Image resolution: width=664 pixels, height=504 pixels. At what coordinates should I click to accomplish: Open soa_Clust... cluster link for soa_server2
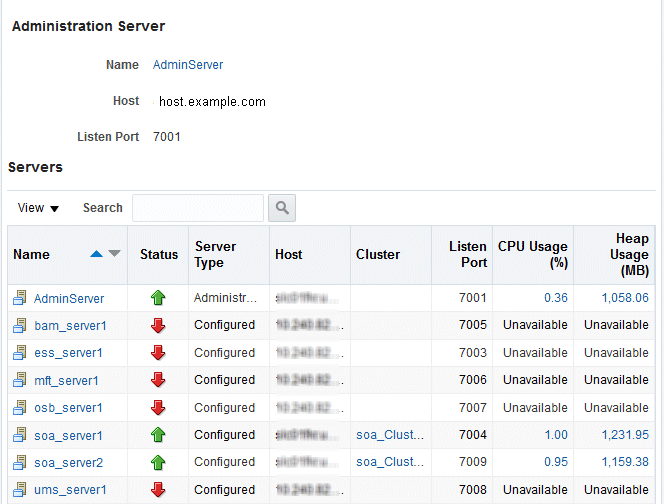click(390, 462)
